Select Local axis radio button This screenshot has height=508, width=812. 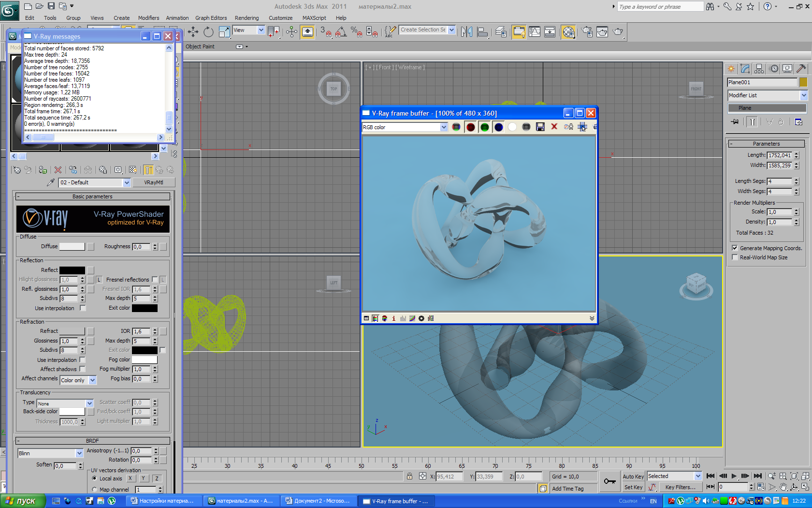(x=94, y=478)
